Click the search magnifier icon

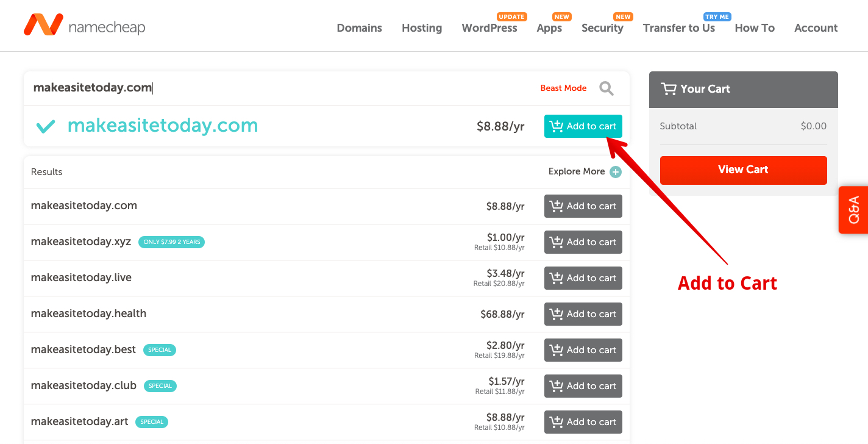tap(606, 88)
